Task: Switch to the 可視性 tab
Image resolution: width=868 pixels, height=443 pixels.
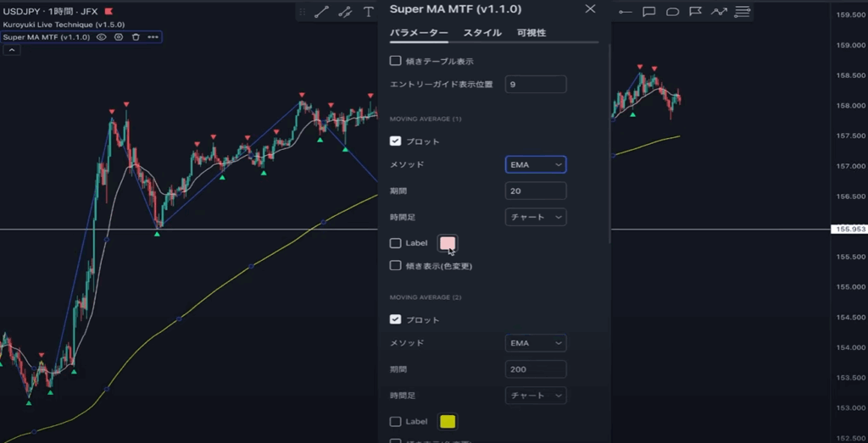Action: point(531,33)
